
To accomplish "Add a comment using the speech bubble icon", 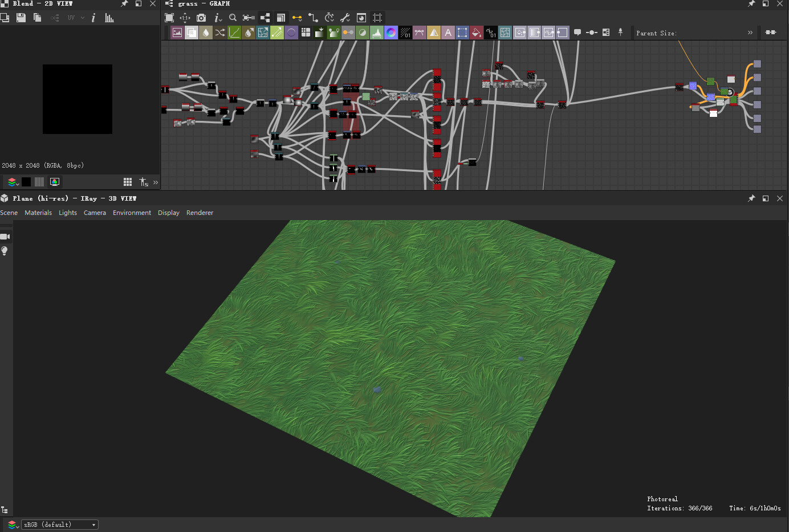I will tap(577, 33).
